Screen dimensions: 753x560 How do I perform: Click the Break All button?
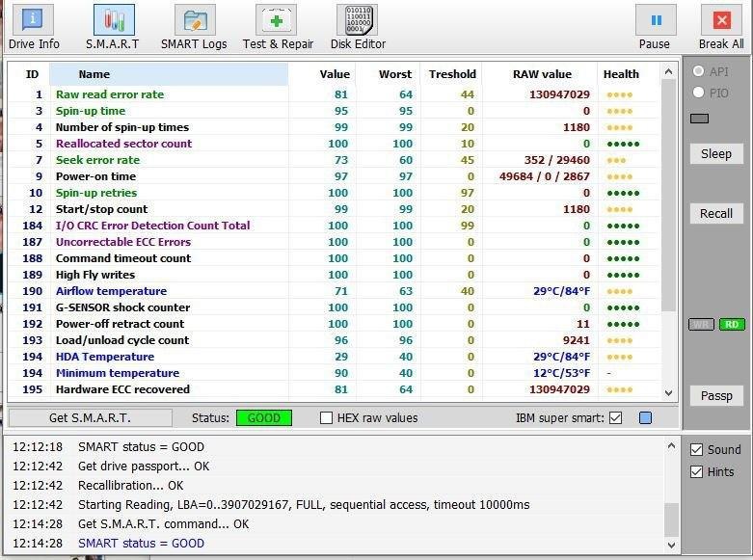[721, 27]
